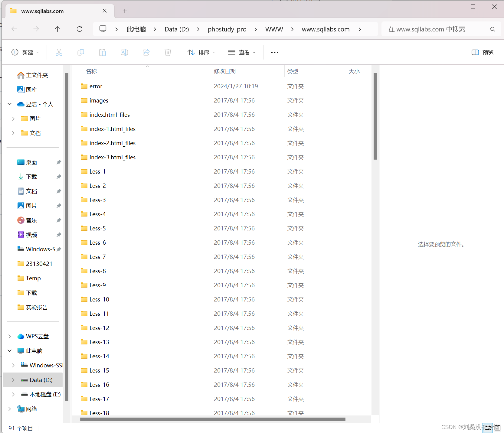
Task: Open the Less-1 folder icon
Action: click(x=84, y=171)
